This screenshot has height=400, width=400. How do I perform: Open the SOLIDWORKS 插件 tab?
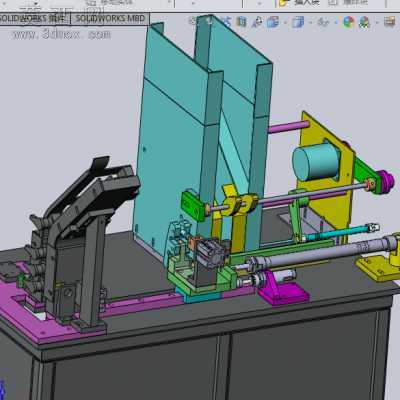pos(35,18)
